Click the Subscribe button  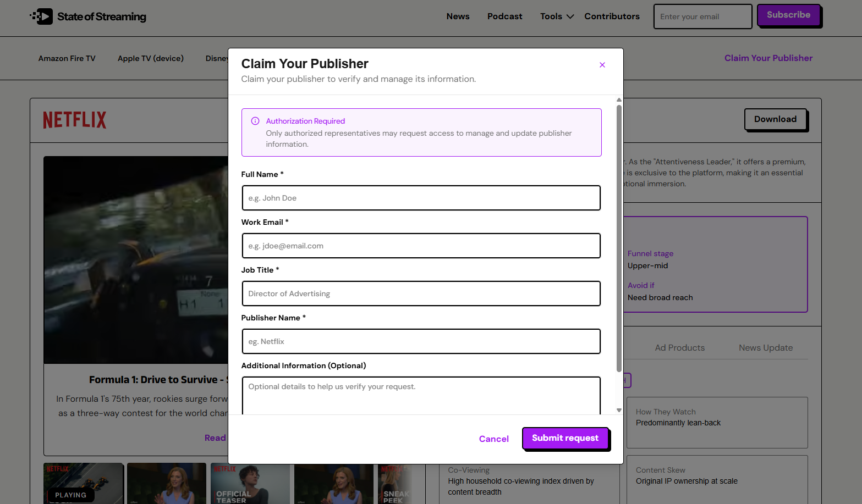(x=788, y=15)
